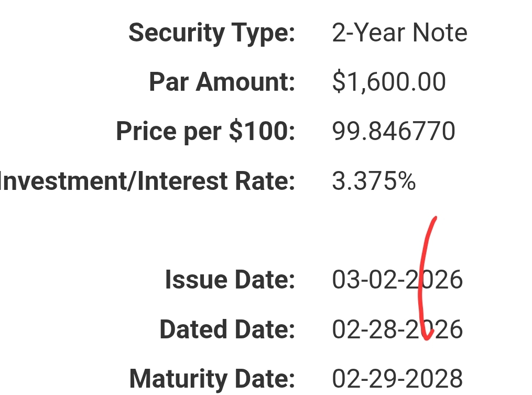The width and height of the screenshot is (532, 395).
Task: Click the Maturity Date label
Action: tap(212, 379)
